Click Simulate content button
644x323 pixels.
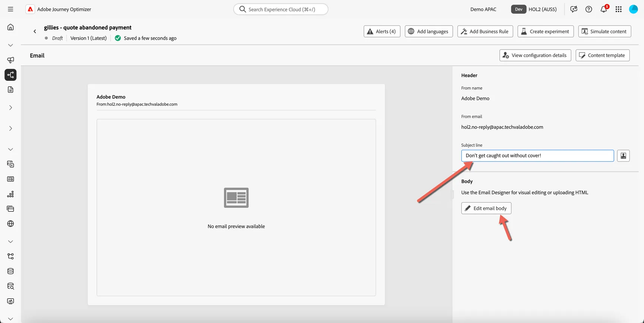[x=604, y=31]
